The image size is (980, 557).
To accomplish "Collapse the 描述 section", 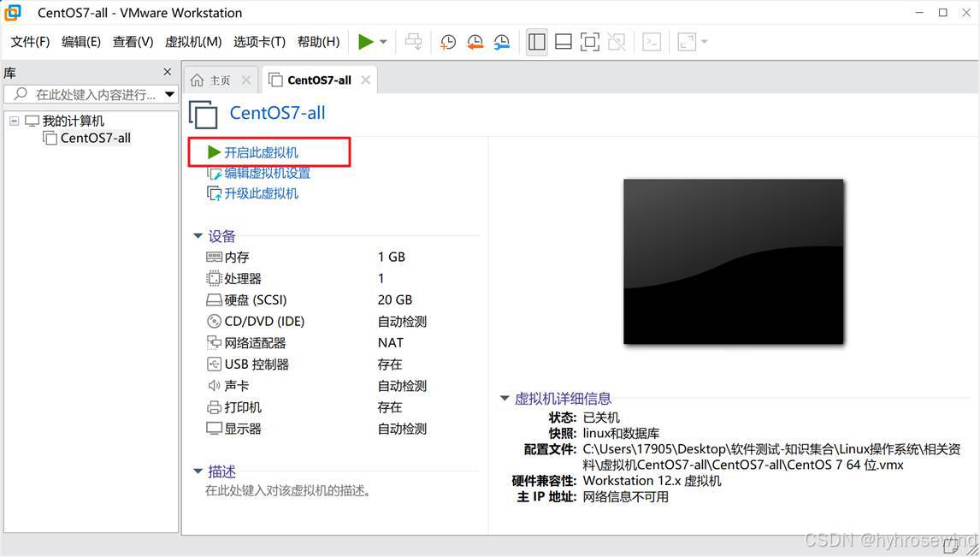I will [x=198, y=471].
